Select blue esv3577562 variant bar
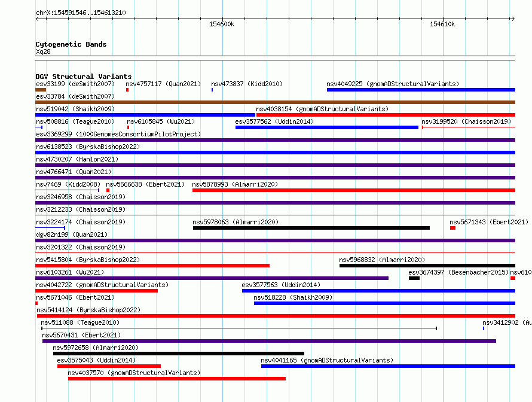 tap(327, 127)
